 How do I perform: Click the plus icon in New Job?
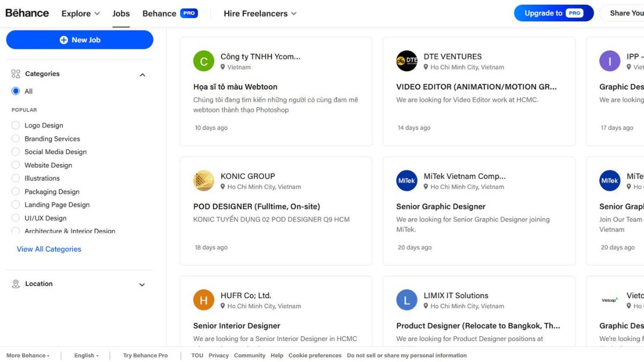coord(64,40)
